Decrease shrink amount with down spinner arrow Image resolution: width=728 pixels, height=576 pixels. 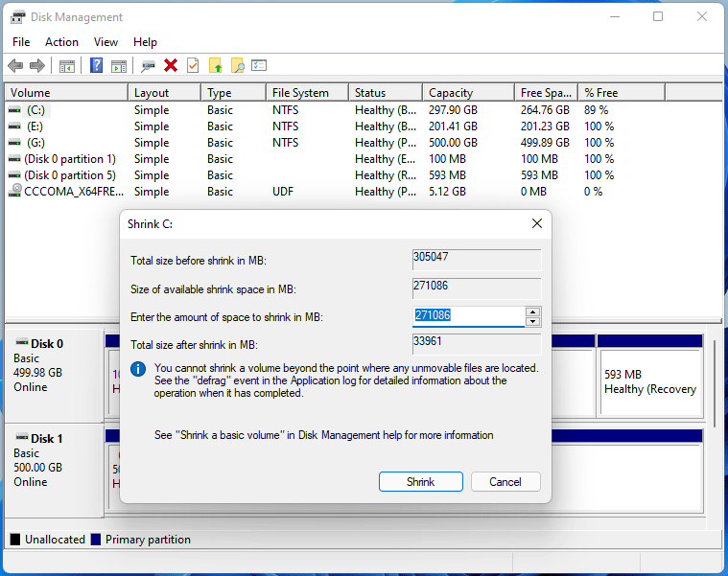[533, 322]
